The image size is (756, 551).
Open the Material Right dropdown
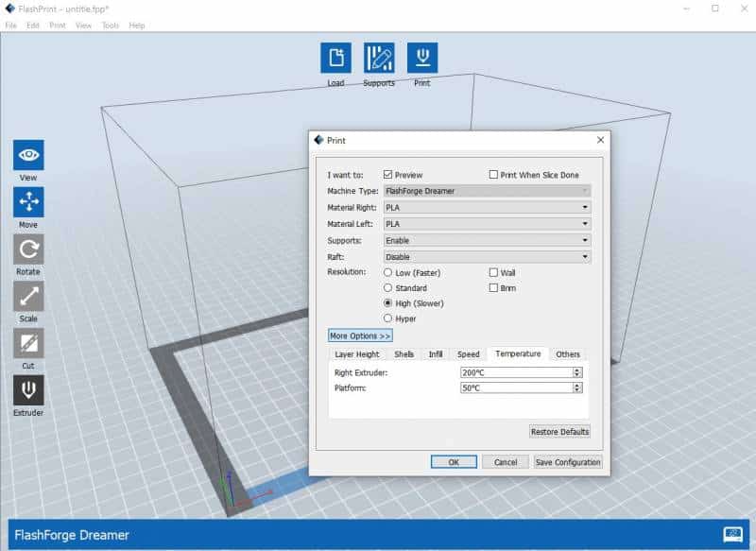tap(487, 207)
